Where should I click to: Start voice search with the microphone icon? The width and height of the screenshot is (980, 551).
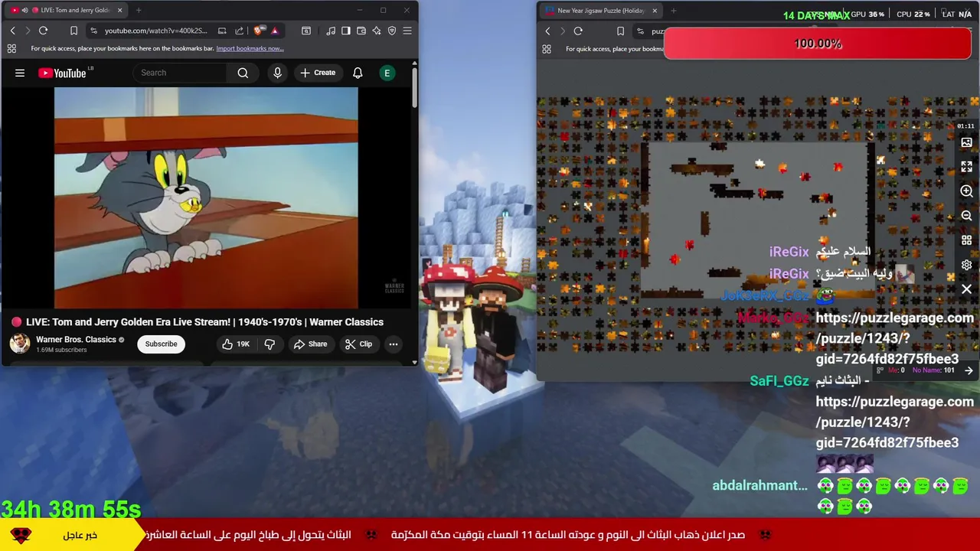[x=277, y=73]
